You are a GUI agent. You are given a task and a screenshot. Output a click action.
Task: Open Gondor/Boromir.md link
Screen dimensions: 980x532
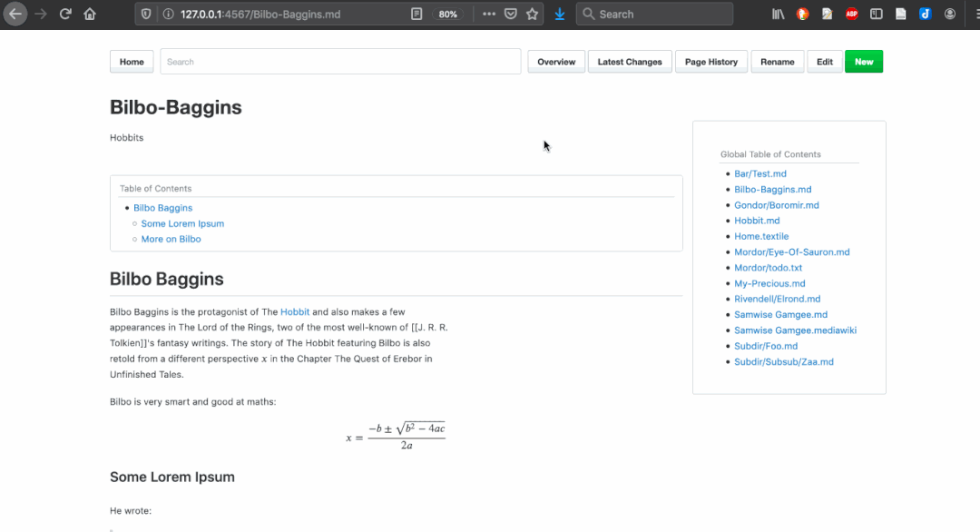click(776, 205)
